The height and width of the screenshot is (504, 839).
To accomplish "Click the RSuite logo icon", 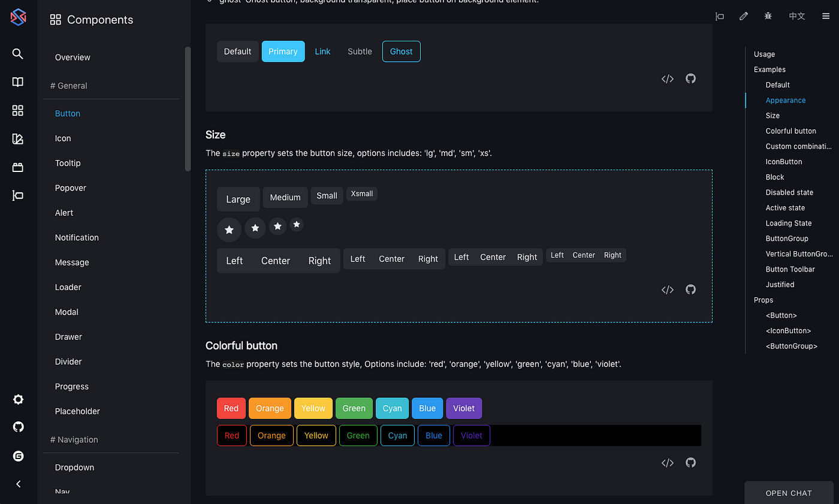I will (x=18, y=17).
